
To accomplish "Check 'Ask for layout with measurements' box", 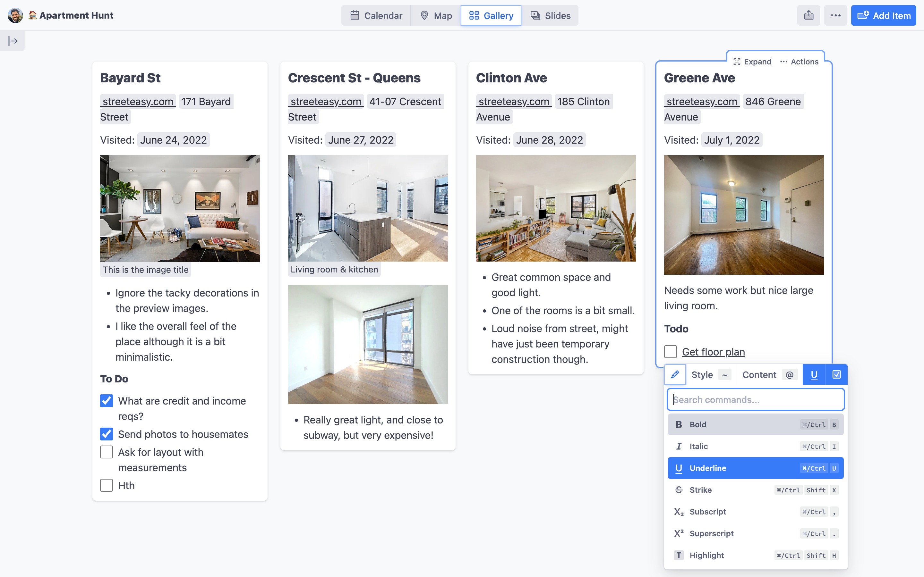I will point(107,452).
